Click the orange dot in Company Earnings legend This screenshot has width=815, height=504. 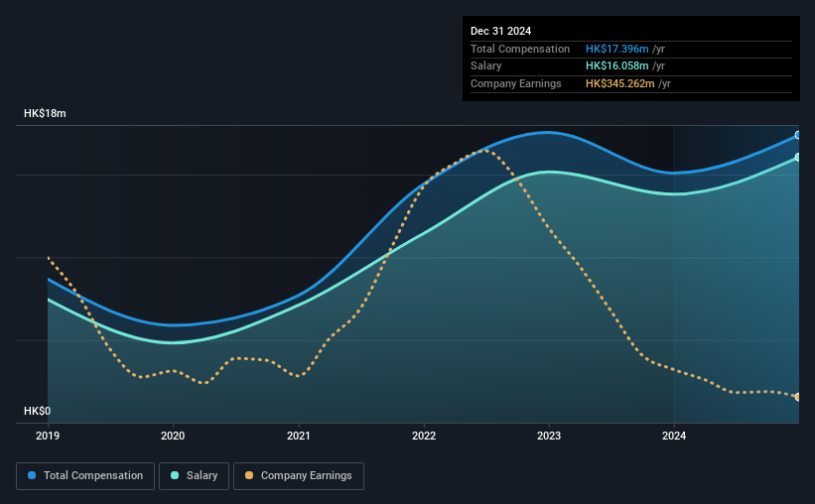[249, 475]
